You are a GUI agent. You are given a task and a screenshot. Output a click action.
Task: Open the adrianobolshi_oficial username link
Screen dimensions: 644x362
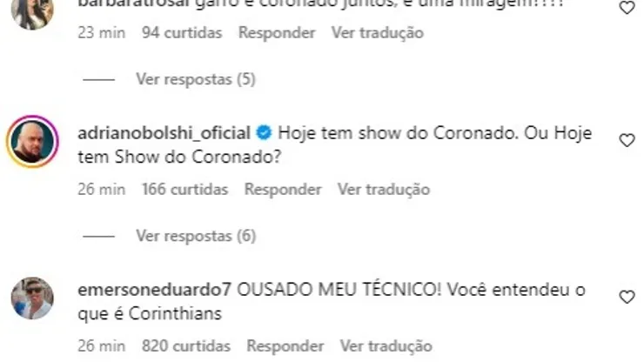(x=164, y=133)
